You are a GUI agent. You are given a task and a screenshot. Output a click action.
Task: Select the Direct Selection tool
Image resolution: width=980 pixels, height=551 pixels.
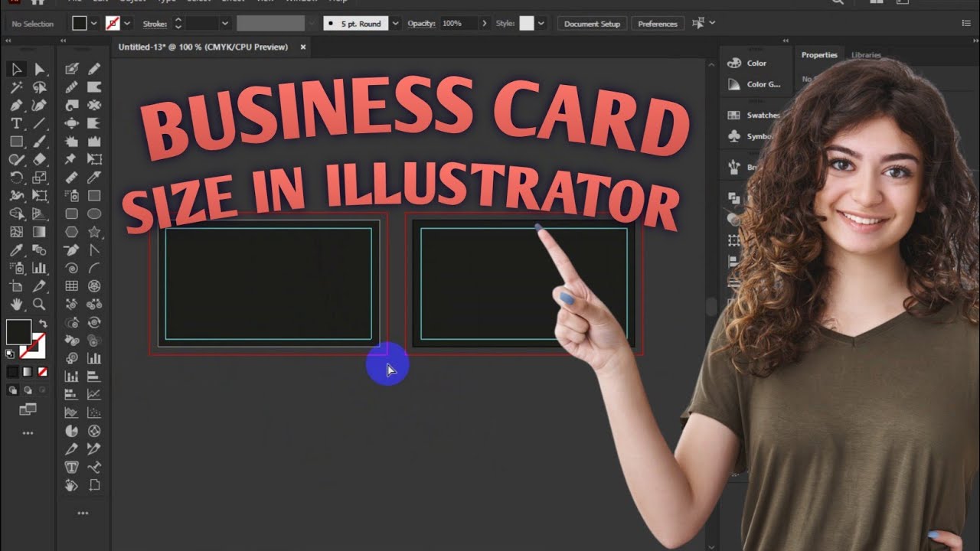tap(41, 70)
